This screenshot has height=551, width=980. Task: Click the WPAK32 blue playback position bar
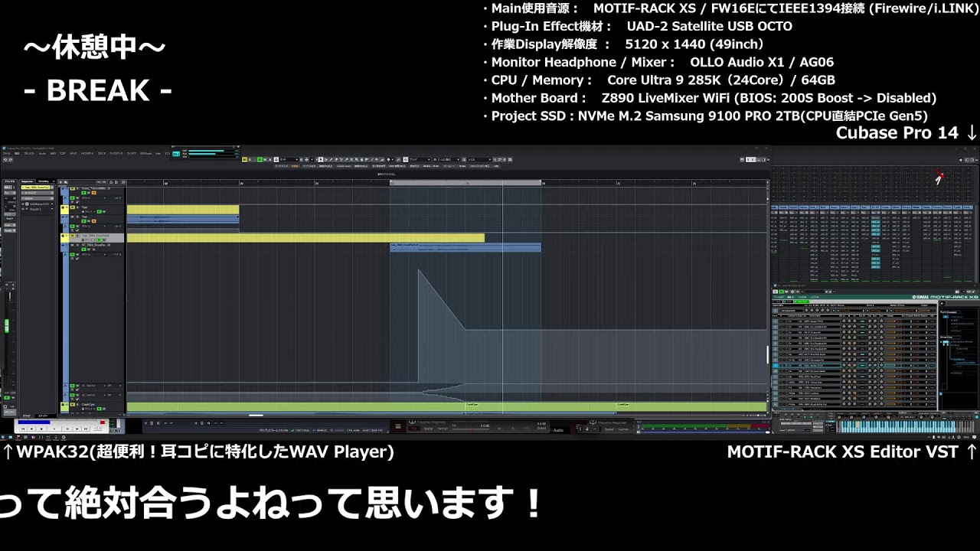(x=34, y=422)
